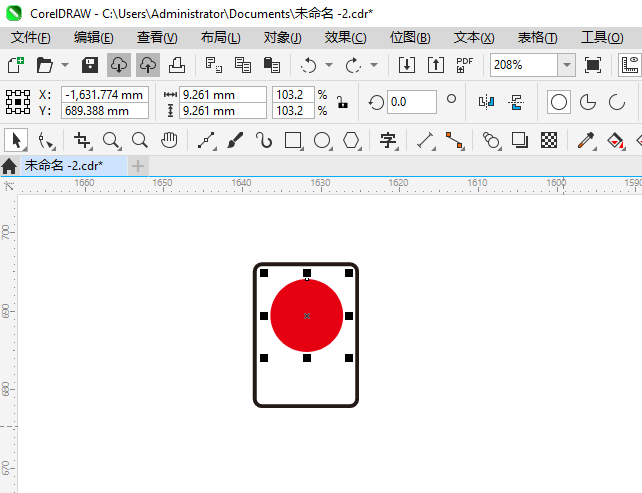Toggle the Pie shape option

588,102
